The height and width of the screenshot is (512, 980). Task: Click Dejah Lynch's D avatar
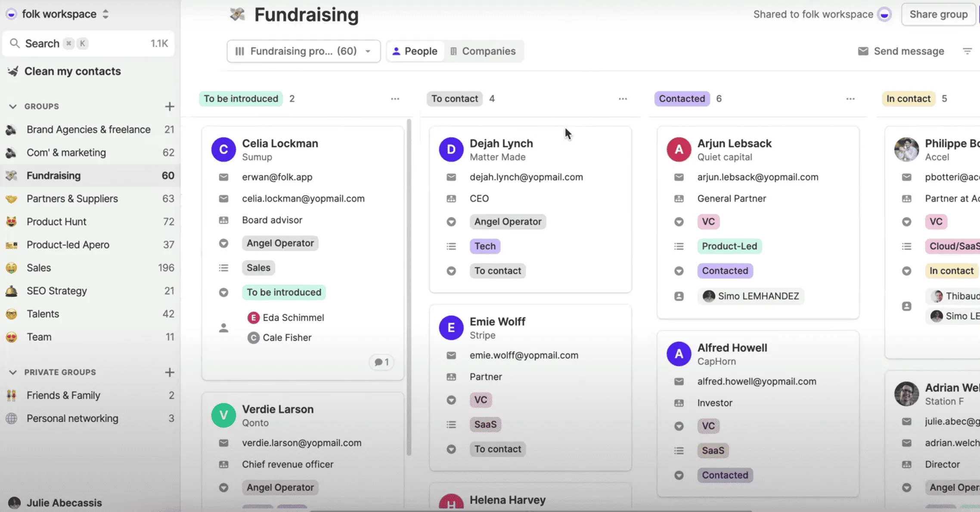tap(451, 149)
